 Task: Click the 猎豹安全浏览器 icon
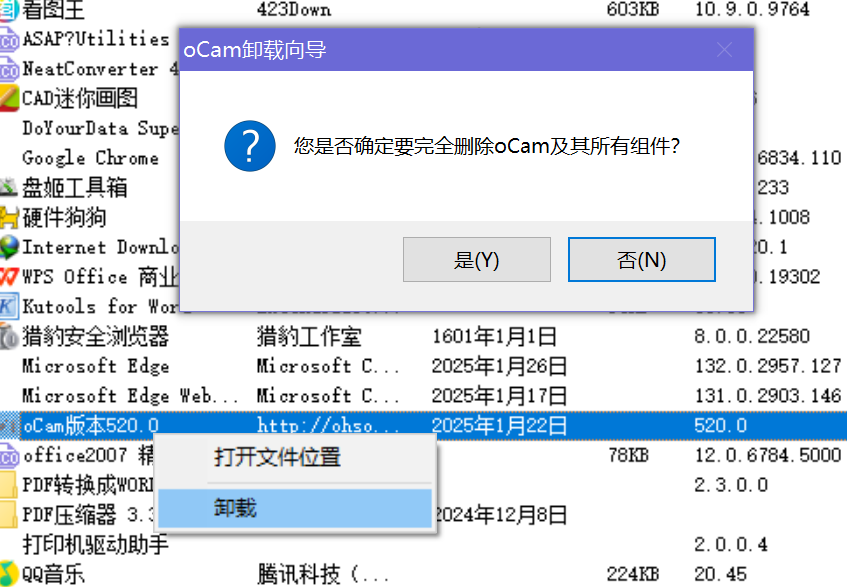(x=9, y=336)
